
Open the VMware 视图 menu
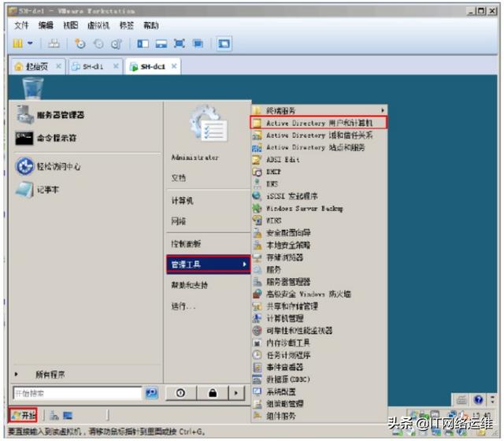(70, 25)
